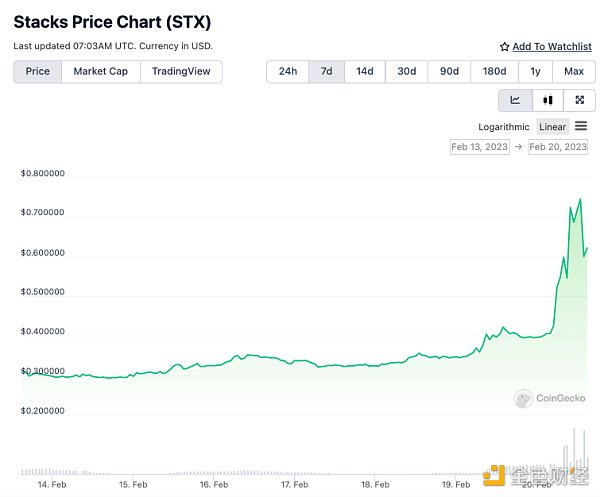Open the Feb 13, 2023 start date picker
600x497 pixels.
[480, 147]
